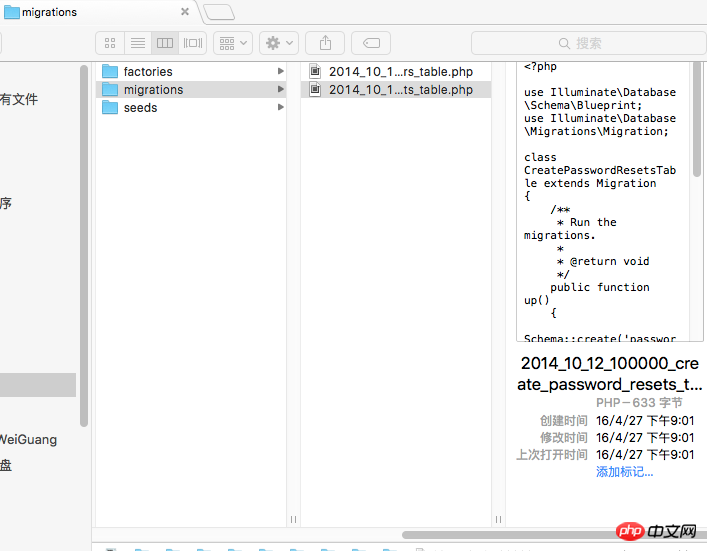This screenshot has width=707, height=551.
Task: Click the second column resize handle
Action: pyautogui.click(x=498, y=519)
